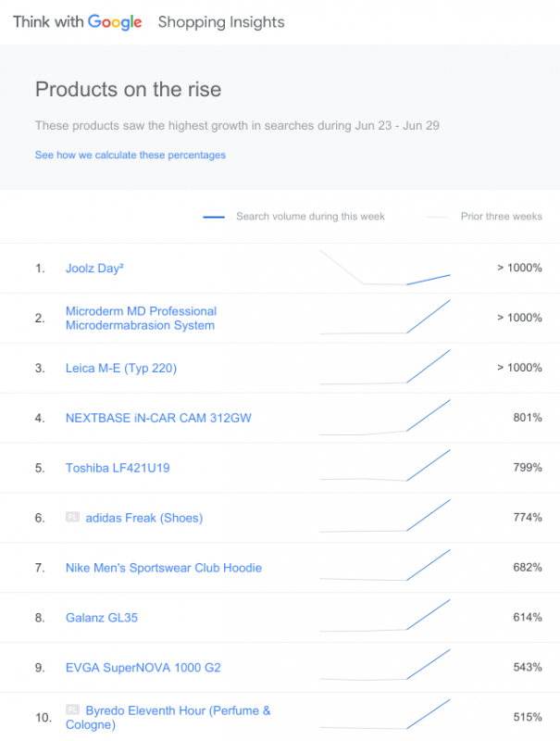Image resolution: width=560 pixels, height=741 pixels.
Task: Open the Shopping Insights header link
Action: click(x=221, y=22)
